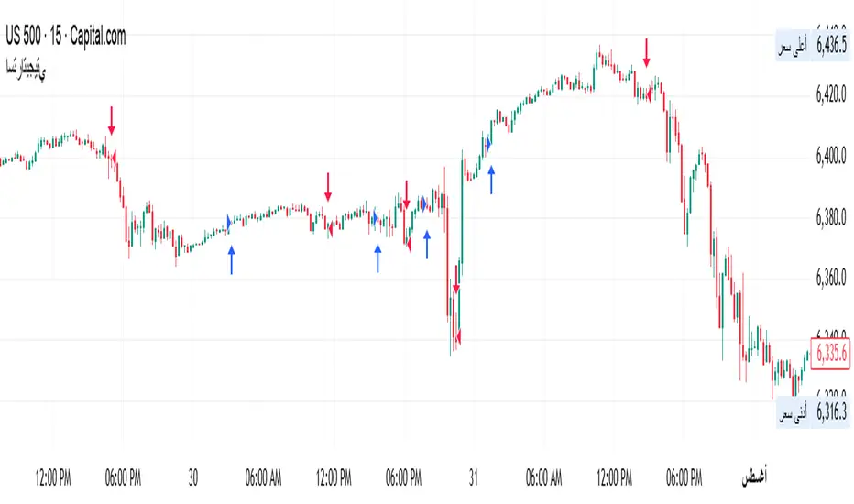Select the second red down arrow from left
Screen dimensions: 854x504
(328, 186)
